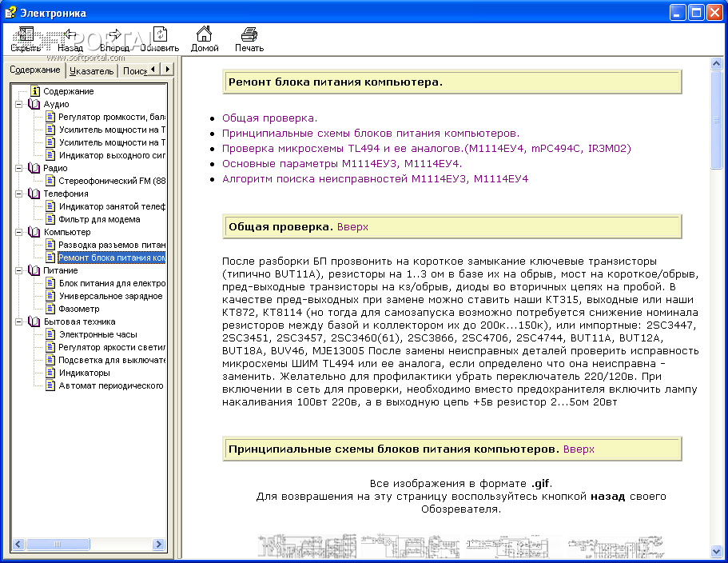
Task: Select Регулятор яркости светильника tree item
Action: point(111,347)
